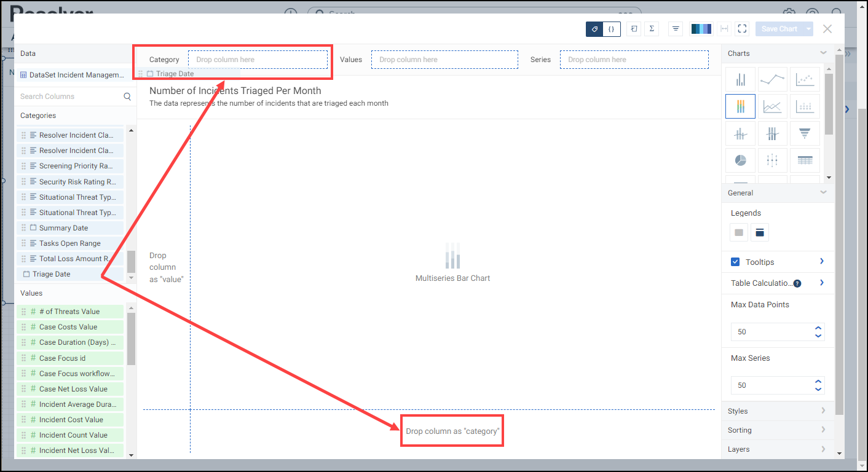Increase Max Data Points value

click(818, 328)
